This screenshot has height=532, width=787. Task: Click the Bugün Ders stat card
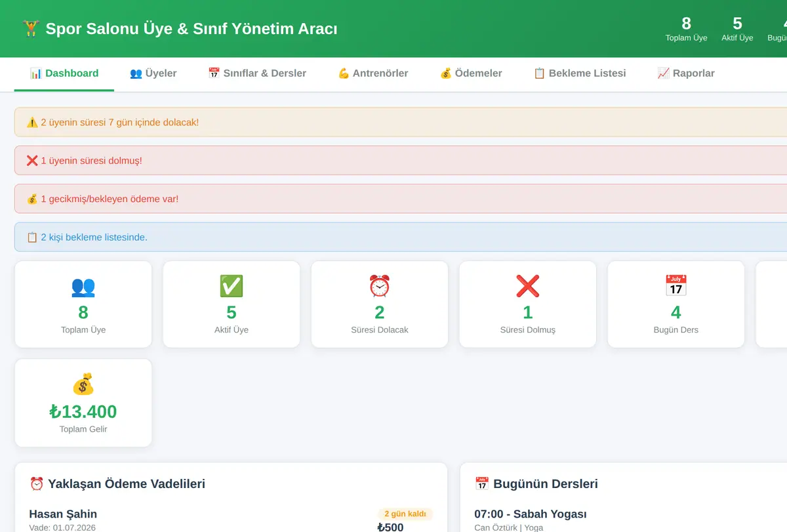click(676, 304)
